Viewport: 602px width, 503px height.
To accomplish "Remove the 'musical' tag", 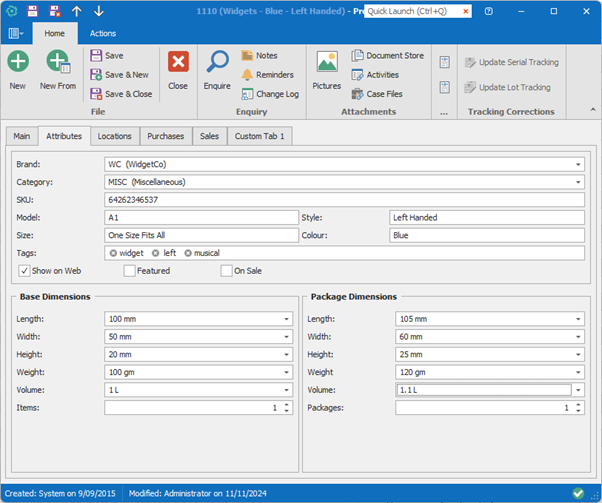I will (188, 253).
